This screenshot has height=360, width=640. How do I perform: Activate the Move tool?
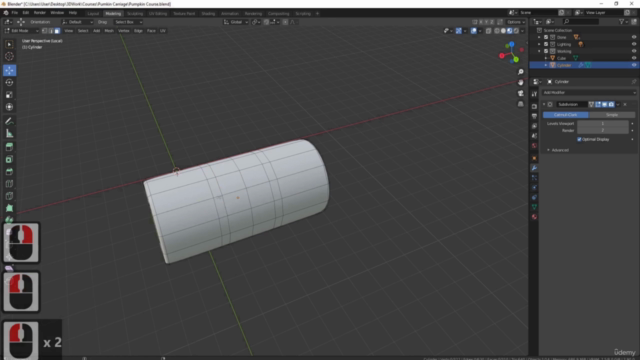[x=9, y=70]
